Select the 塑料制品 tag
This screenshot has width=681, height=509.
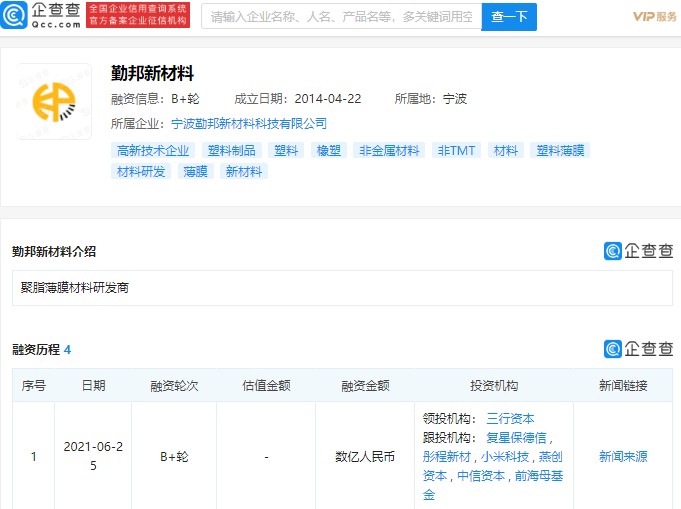coord(231,150)
